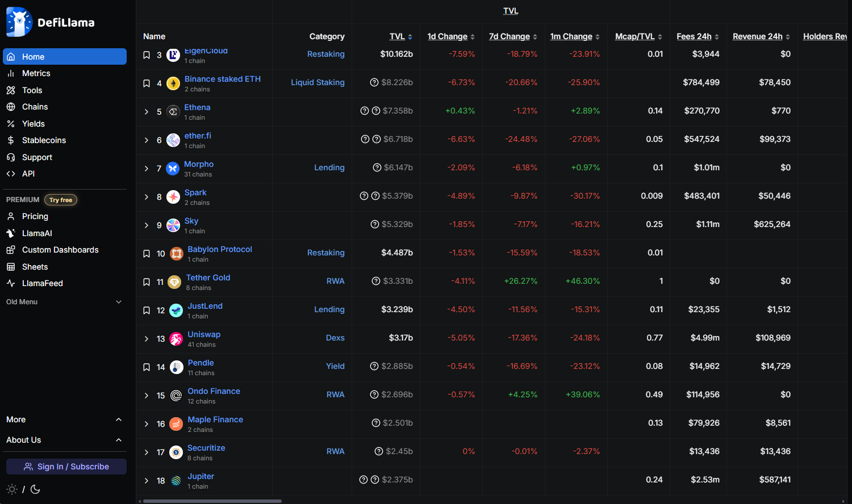Click the Morpho butterfly logo icon
This screenshot has width=852, height=504.
pyautogui.click(x=173, y=169)
